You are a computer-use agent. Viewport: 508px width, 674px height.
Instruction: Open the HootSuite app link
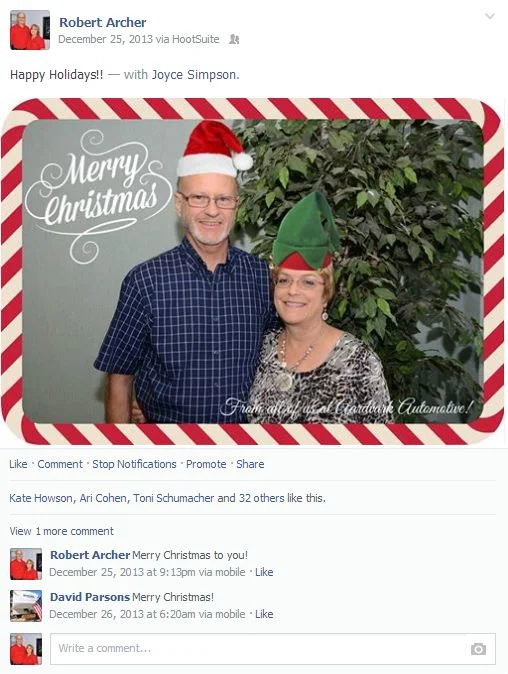(196, 39)
